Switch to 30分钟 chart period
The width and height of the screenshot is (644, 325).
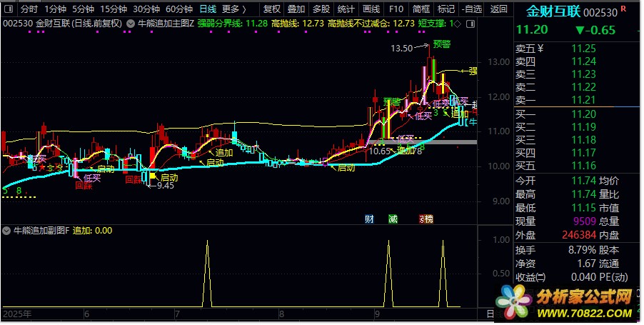click(x=146, y=9)
